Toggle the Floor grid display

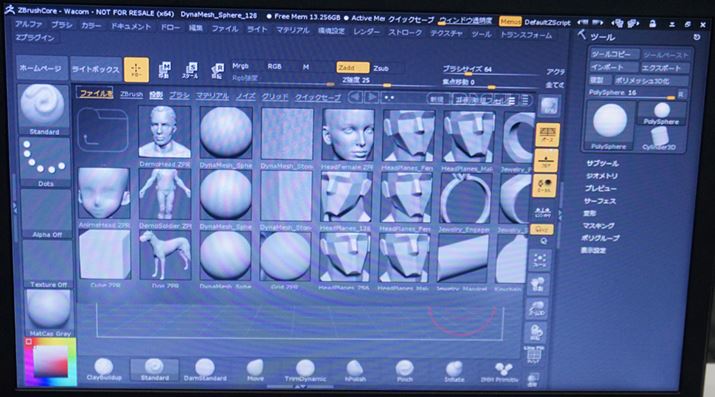pyautogui.click(x=546, y=160)
